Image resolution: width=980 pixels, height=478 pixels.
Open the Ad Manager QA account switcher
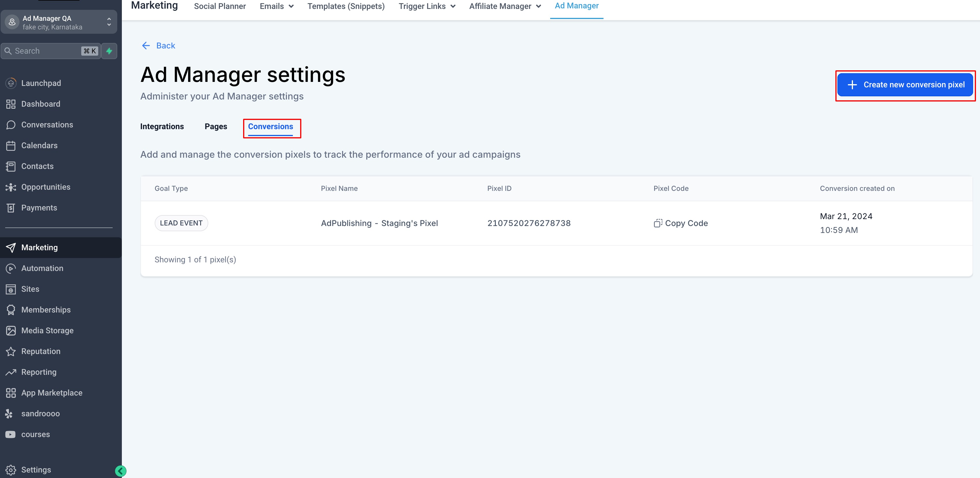[59, 22]
